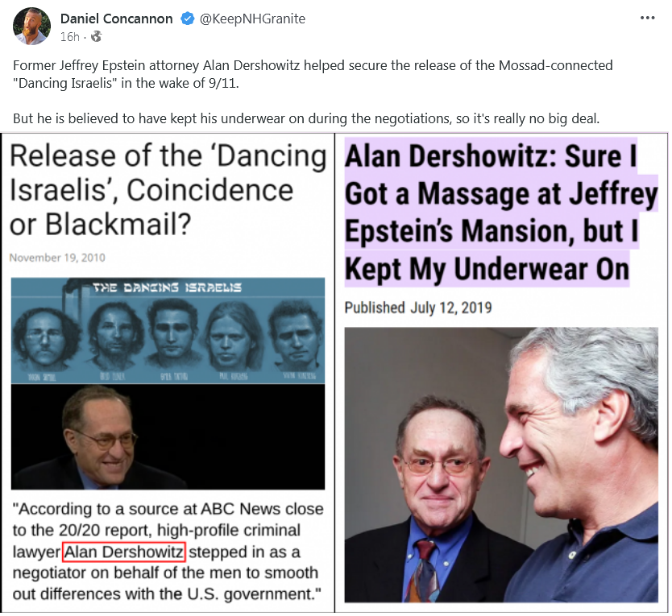672x616 pixels.
Task: Click the first sketched face in banner
Action: [43, 337]
